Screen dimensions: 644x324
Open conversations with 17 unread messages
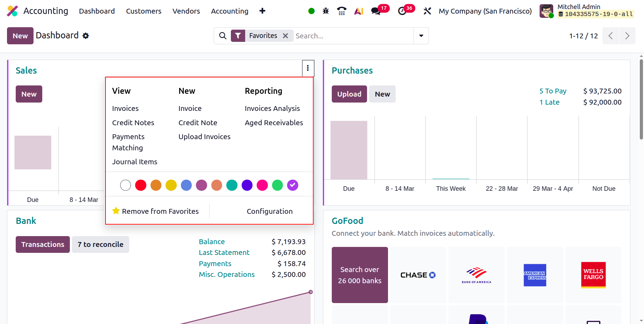coord(380,10)
